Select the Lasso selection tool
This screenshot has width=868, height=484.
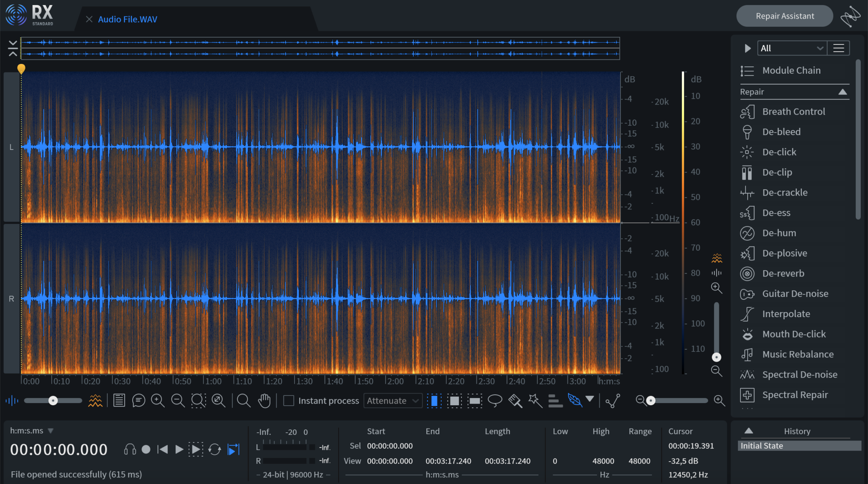[x=495, y=400]
